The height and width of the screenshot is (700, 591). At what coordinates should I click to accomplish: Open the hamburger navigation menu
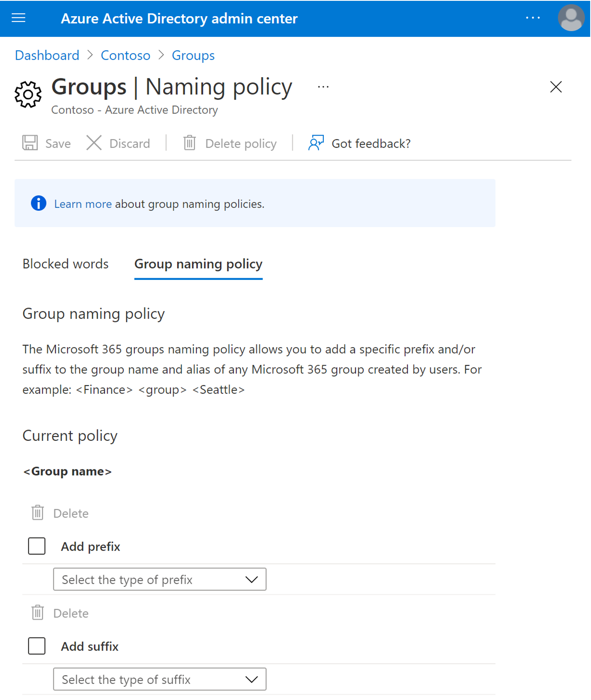18,18
